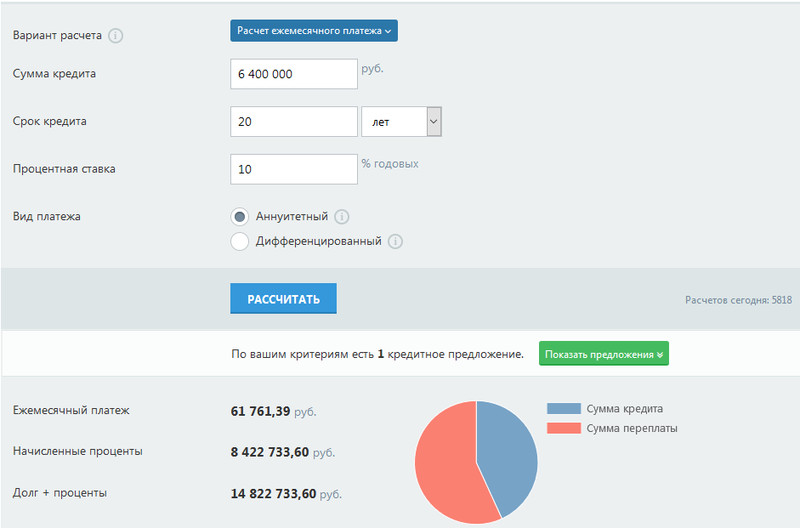Click the monthly payment value 61 761,39
The image size is (800, 528).
tap(260, 411)
